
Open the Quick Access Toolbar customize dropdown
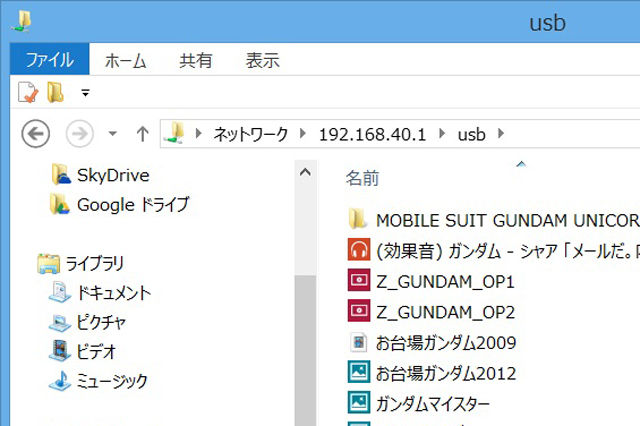(x=85, y=93)
